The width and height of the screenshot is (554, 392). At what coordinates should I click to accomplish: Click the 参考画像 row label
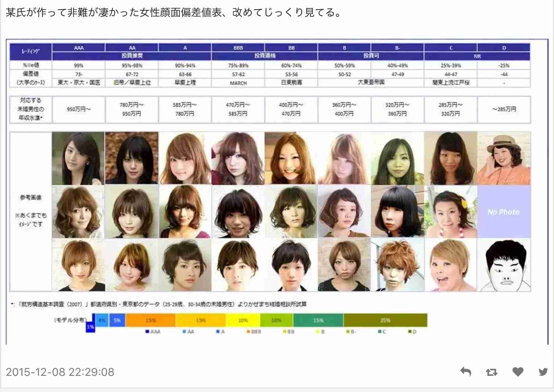pos(31,197)
